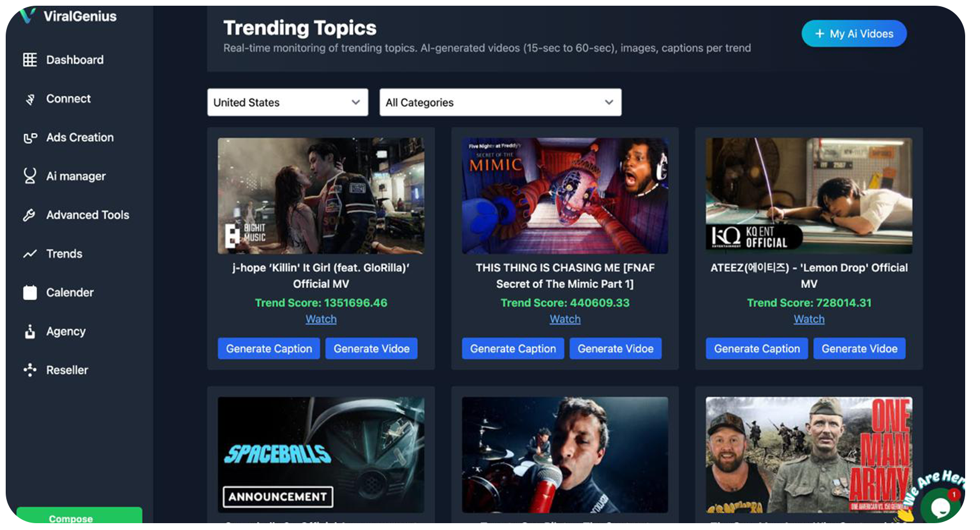Screen dimensions: 980x530
Task: Click the plus icon on My Ai Videos
Action: [x=819, y=34]
